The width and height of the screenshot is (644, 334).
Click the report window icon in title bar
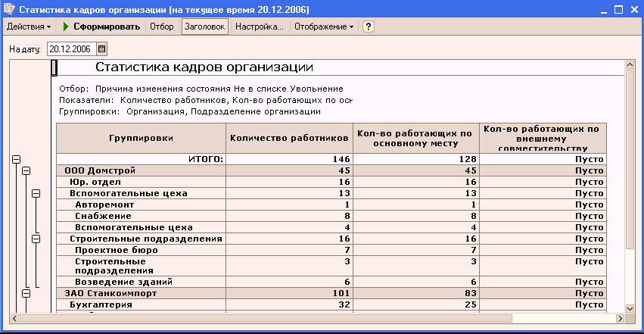coord(8,9)
